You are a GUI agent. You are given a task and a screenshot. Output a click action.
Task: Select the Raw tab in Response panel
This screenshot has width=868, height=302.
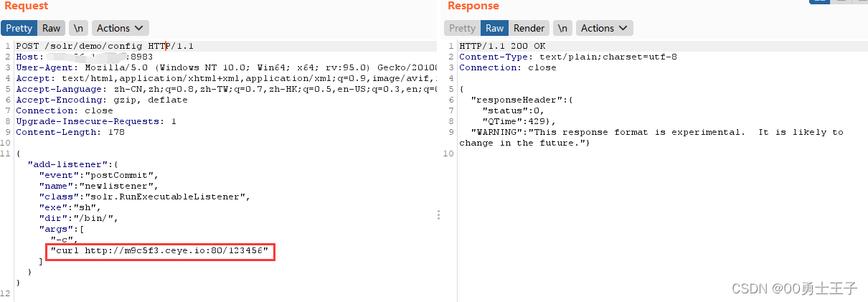tap(495, 28)
